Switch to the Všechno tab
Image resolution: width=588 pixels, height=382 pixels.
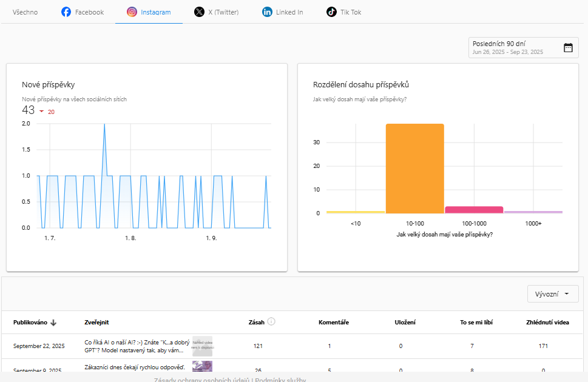pos(25,12)
